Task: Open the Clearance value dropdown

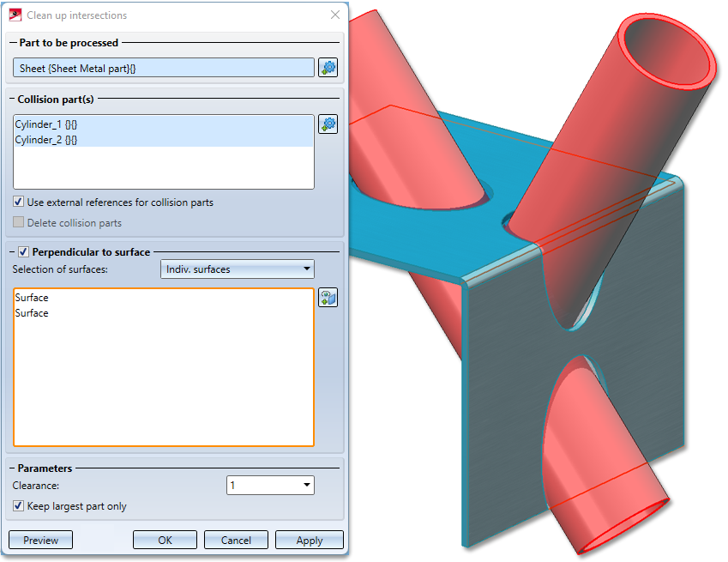Action: [x=270, y=486]
